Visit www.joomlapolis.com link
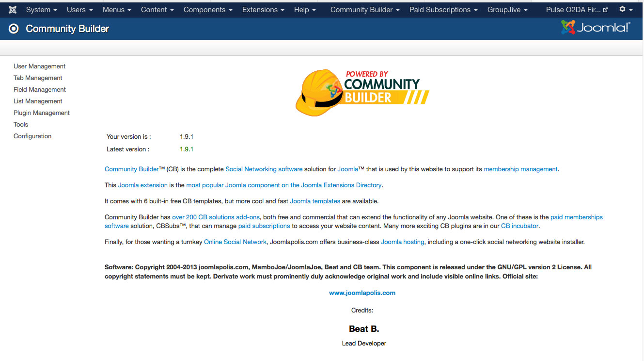This screenshot has width=644, height=361. coord(362,293)
